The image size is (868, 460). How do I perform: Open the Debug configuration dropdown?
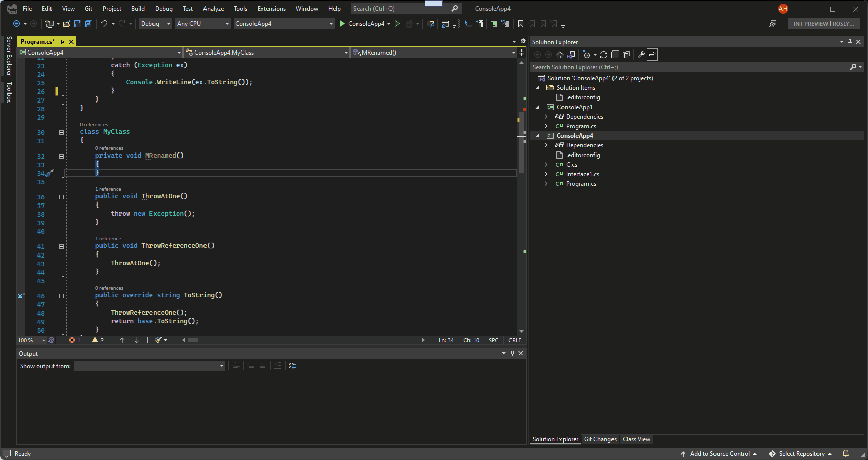[156, 24]
